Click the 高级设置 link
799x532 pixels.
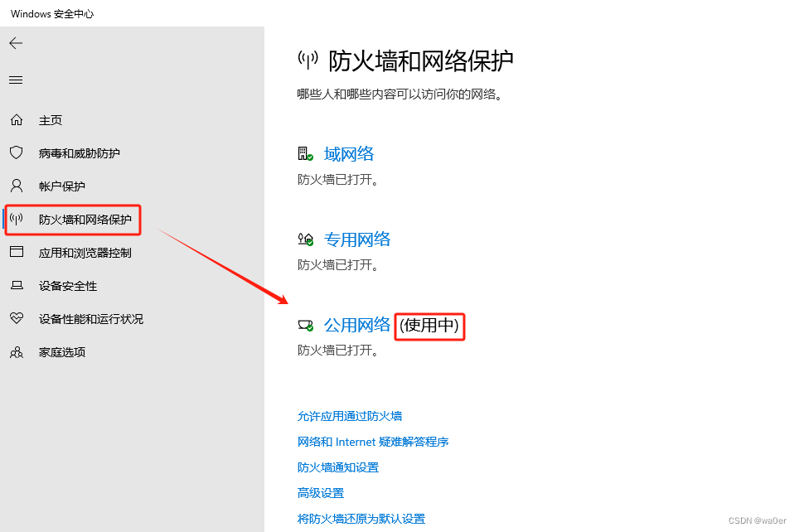tap(321, 493)
